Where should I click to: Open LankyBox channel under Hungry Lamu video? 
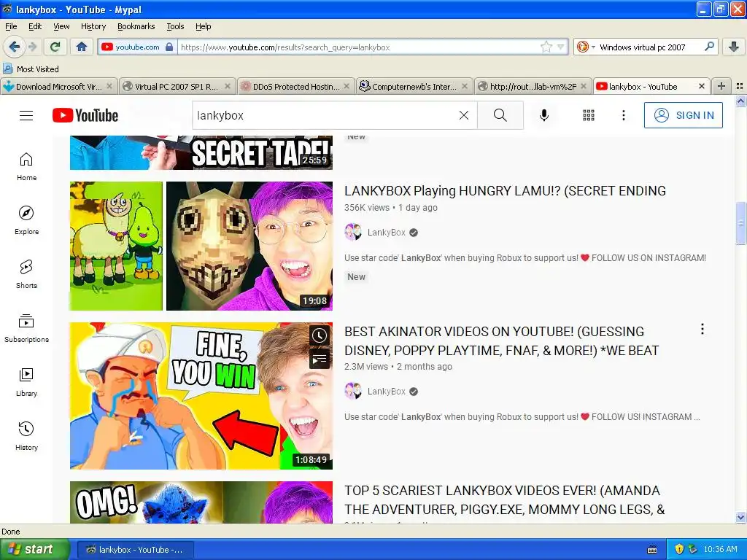pos(387,233)
